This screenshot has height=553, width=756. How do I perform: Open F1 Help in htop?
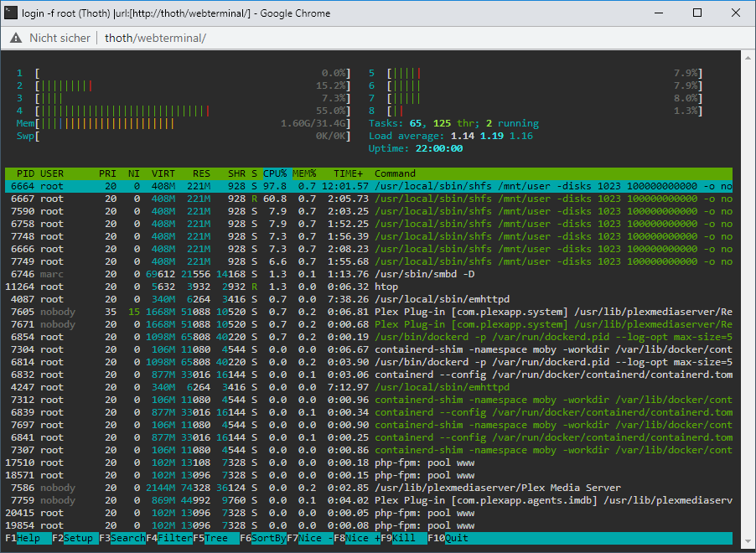point(28,538)
